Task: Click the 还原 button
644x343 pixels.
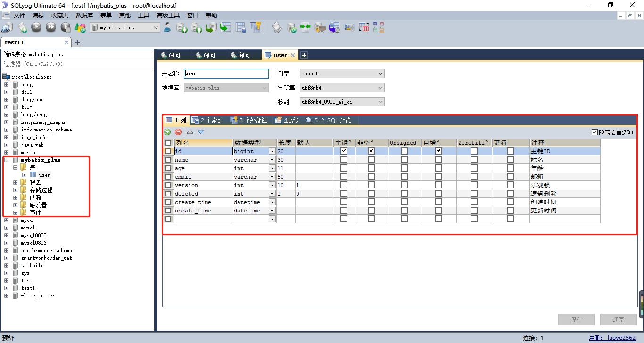Action: [x=618, y=319]
